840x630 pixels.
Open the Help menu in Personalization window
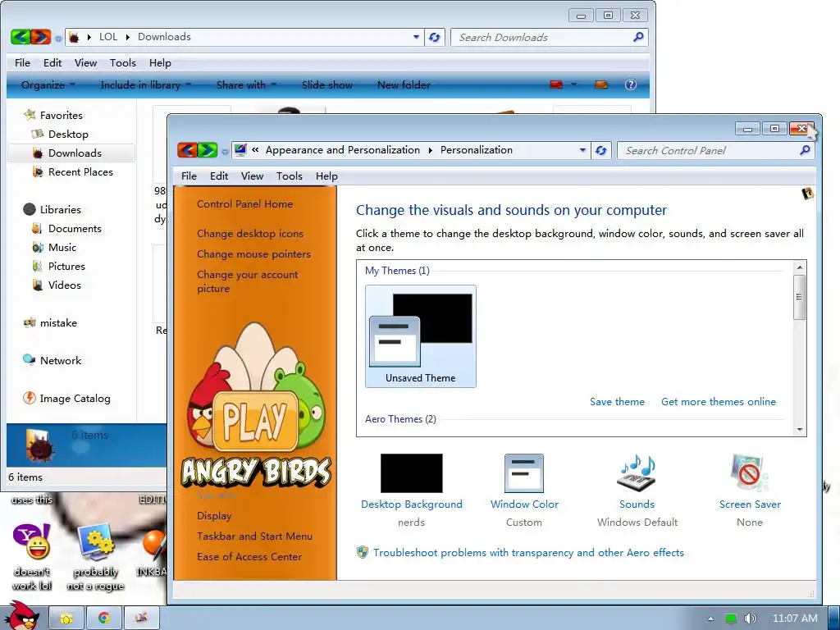(x=326, y=176)
